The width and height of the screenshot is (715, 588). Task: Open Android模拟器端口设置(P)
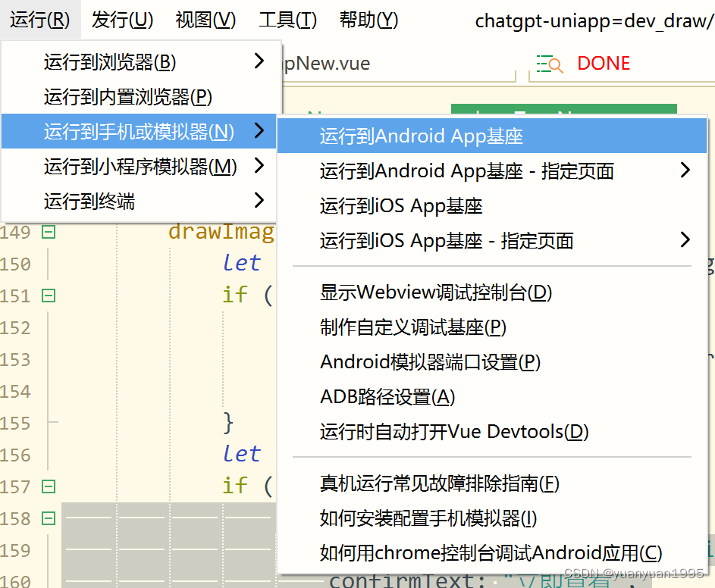point(492,362)
